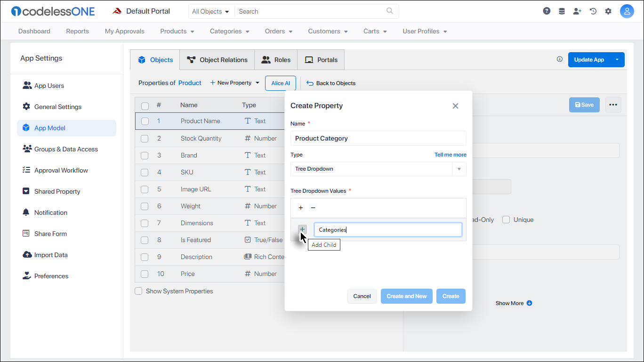
Task: Enable Show System Properties
Action: (x=138, y=291)
